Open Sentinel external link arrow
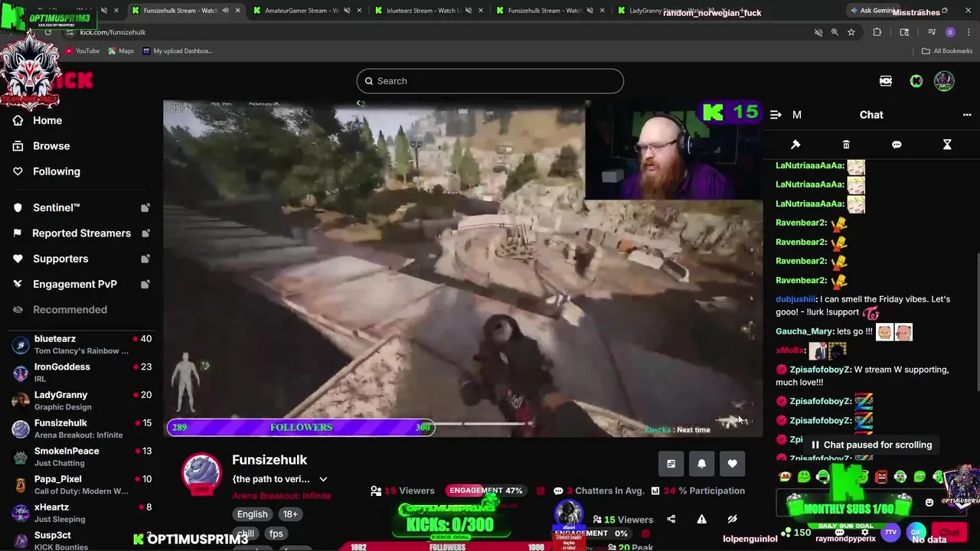Image resolution: width=980 pixels, height=551 pixels. [145, 207]
